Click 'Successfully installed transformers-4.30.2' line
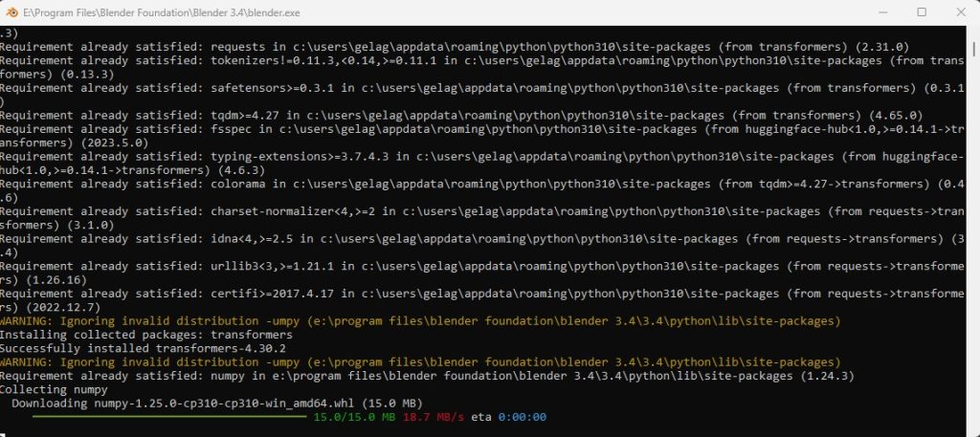 pos(144,348)
